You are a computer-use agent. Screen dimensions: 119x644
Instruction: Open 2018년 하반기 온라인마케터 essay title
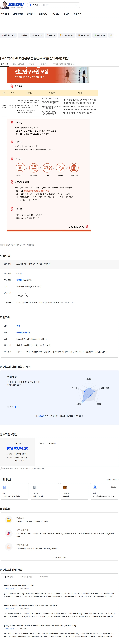click(31, 605)
